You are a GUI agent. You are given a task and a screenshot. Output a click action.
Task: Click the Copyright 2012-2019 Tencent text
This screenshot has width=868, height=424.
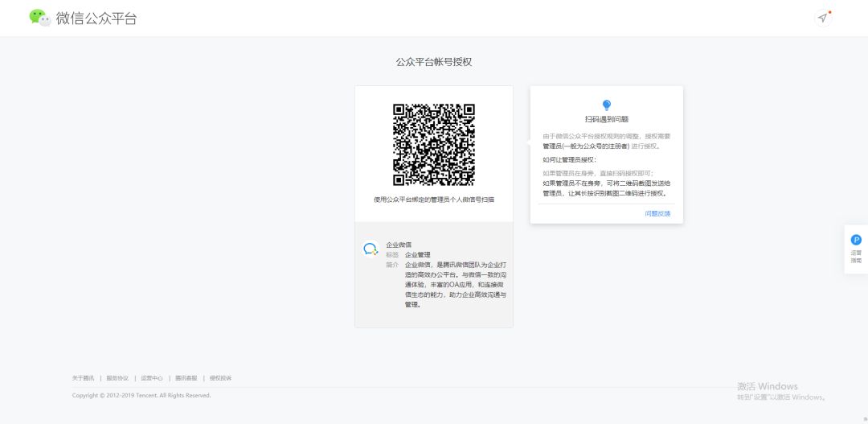(141, 396)
